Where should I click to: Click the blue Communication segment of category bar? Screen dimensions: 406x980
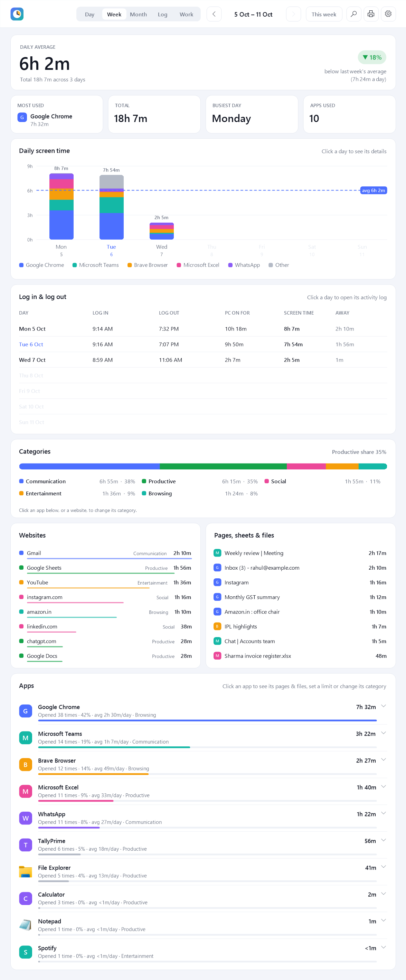coord(89,466)
